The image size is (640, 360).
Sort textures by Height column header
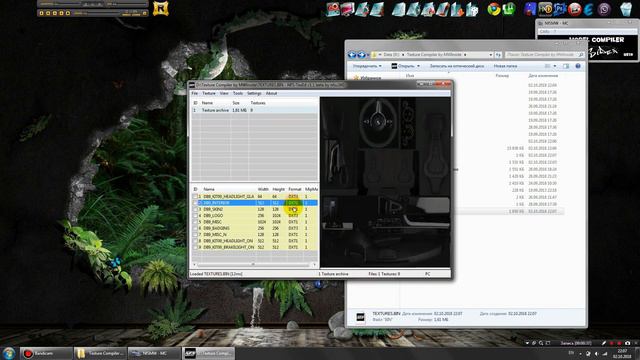tap(279, 189)
